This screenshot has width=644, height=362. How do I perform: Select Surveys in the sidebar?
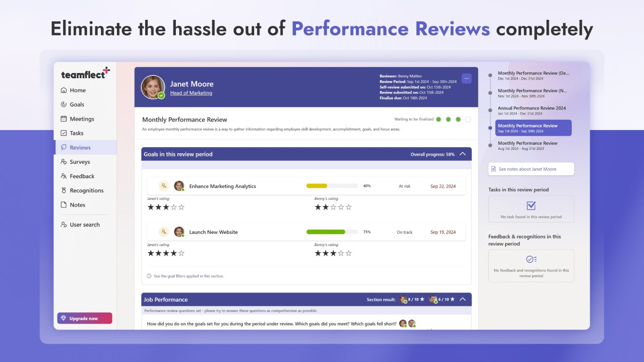tap(86, 162)
